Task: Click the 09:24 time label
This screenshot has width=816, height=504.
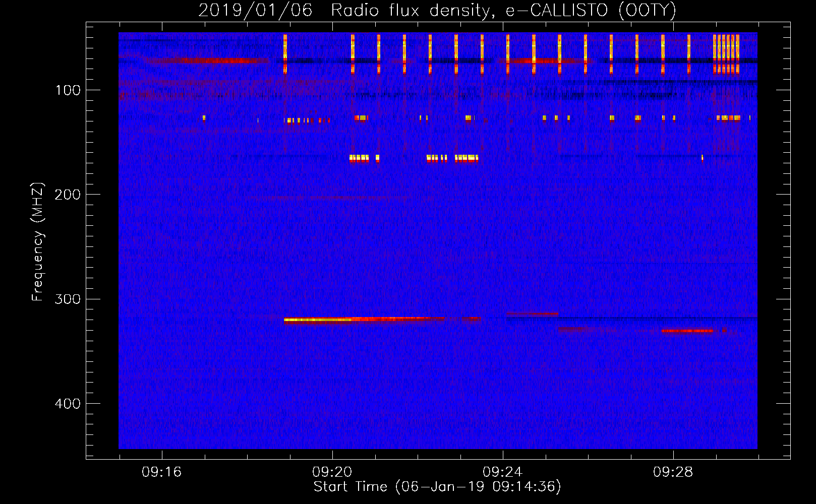Action: pos(502,472)
